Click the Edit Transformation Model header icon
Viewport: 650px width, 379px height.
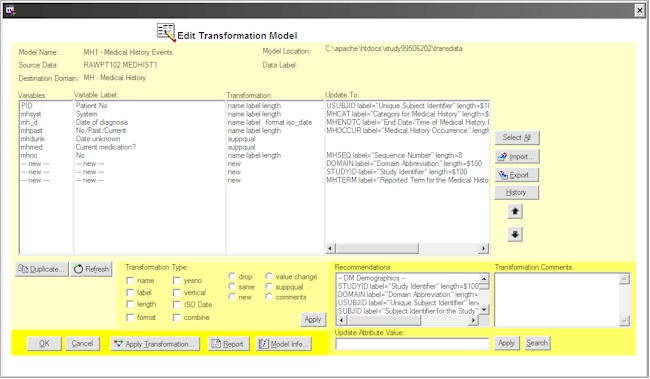coord(166,32)
